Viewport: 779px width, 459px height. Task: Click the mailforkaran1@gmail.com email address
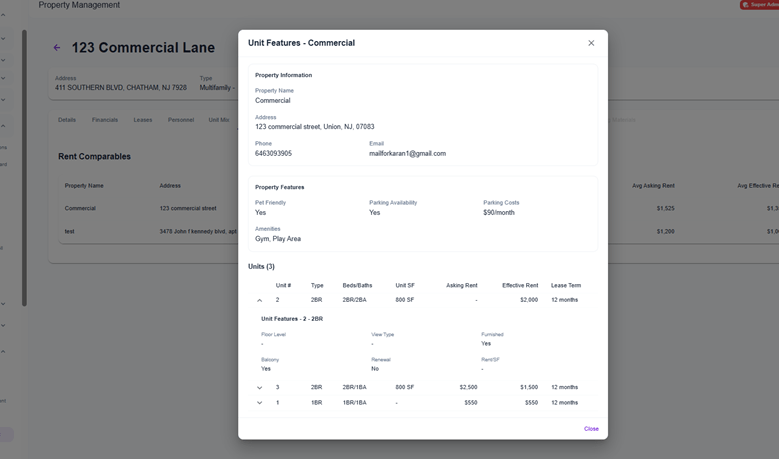pyautogui.click(x=407, y=154)
